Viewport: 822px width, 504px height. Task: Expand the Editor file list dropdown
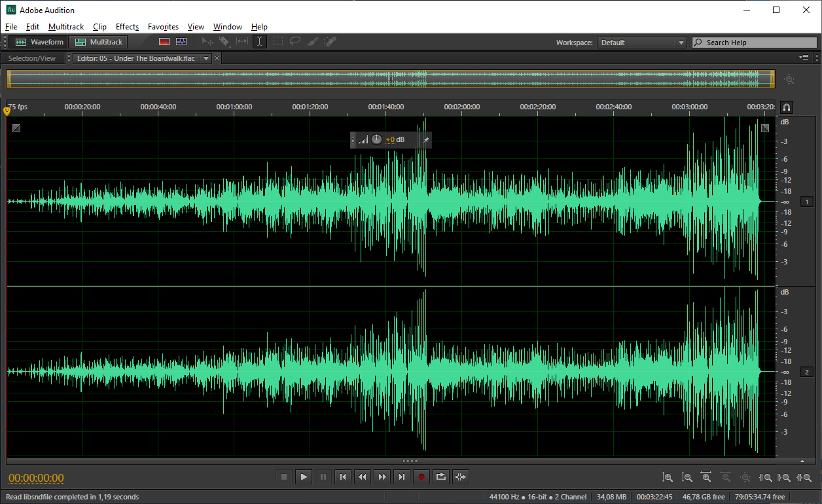206,58
